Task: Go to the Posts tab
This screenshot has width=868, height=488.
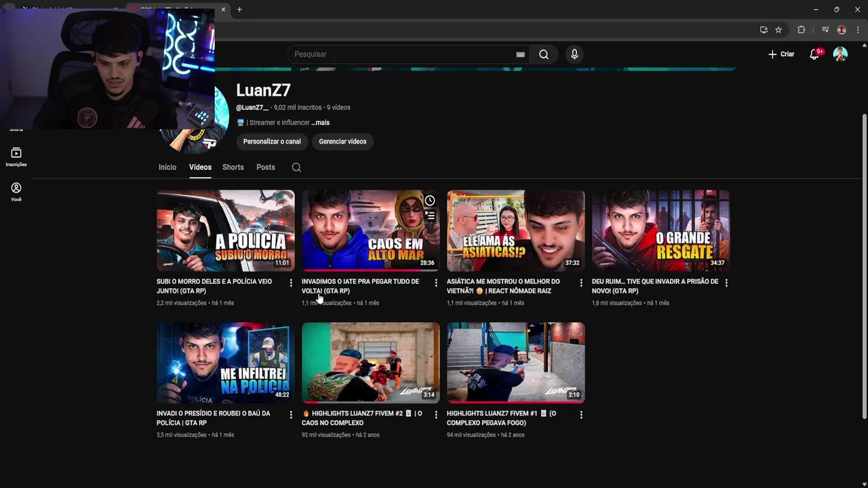Action: [266, 167]
